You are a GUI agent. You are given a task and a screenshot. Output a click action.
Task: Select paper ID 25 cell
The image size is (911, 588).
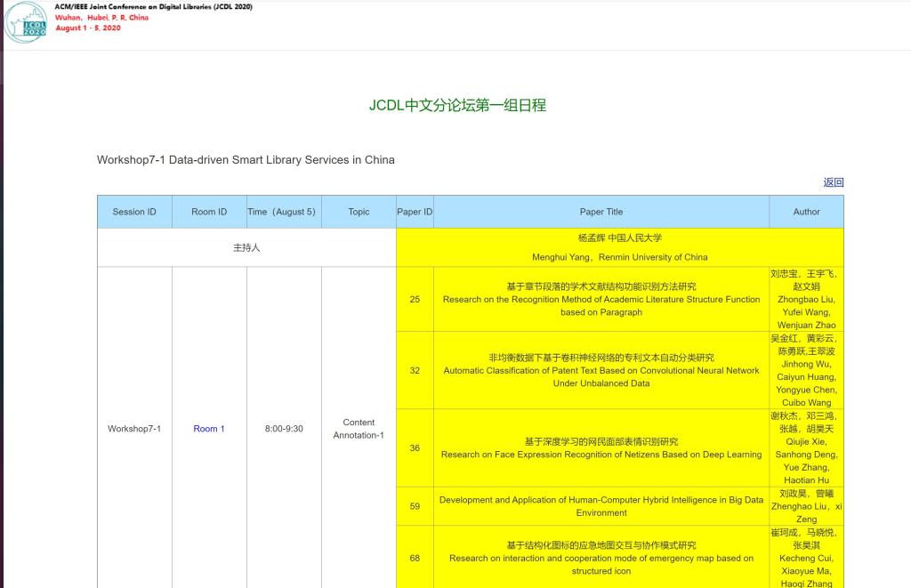click(x=415, y=300)
